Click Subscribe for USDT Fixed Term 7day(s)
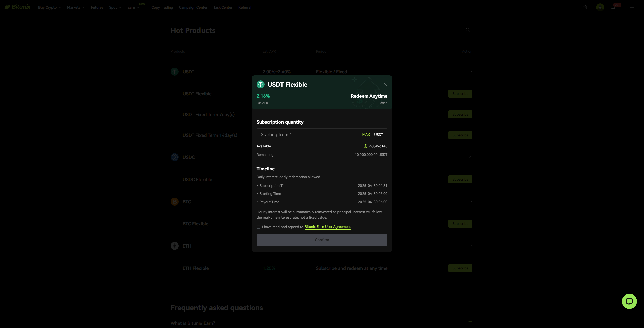This screenshot has height=328, width=644. click(460, 114)
